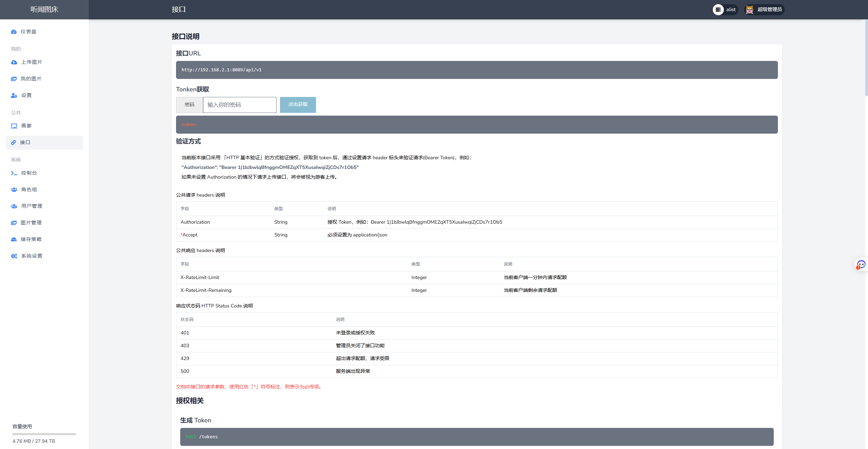This screenshot has width=868, height=449.
Task: Focus the password input field
Action: [x=239, y=105]
